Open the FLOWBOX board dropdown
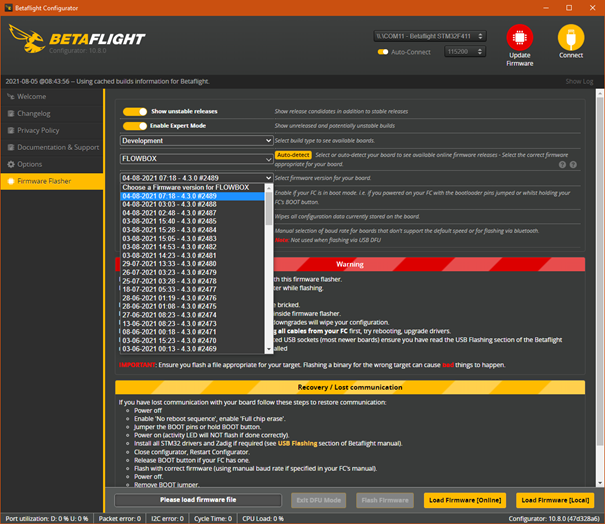This screenshot has width=605, height=524. click(x=196, y=159)
